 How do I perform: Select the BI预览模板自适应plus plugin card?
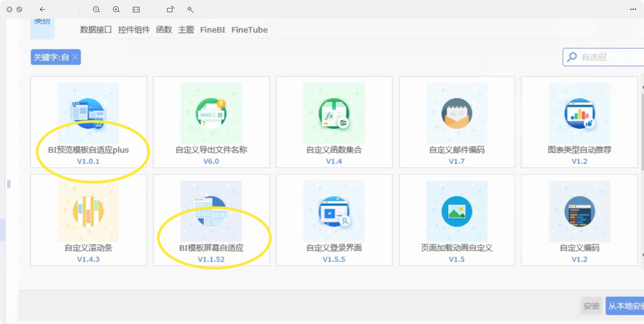tap(88, 122)
